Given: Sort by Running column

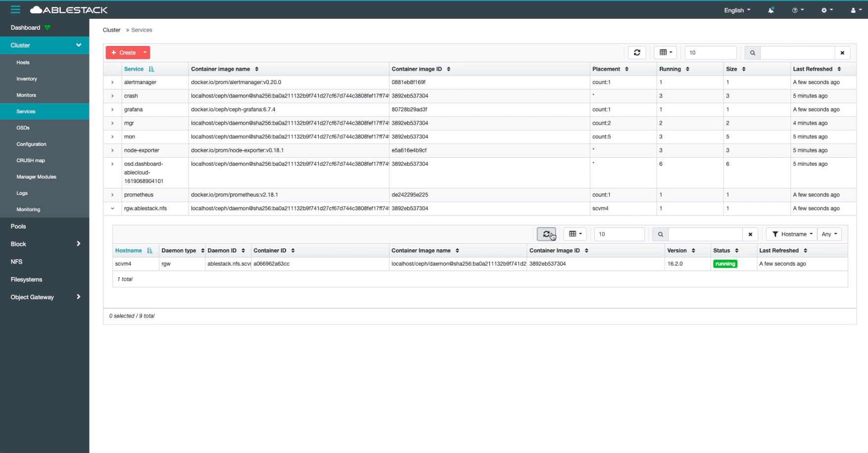Looking at the screenshot, I should [x=687, y=69].
